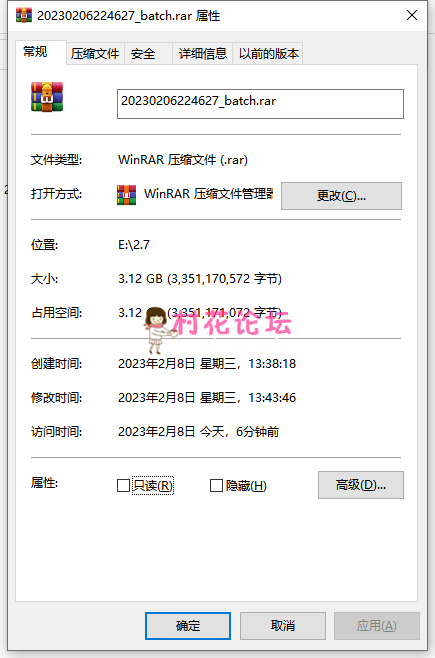Tick the 隐藏 hidden checkbox
The image size is (435, 658).
216,486
